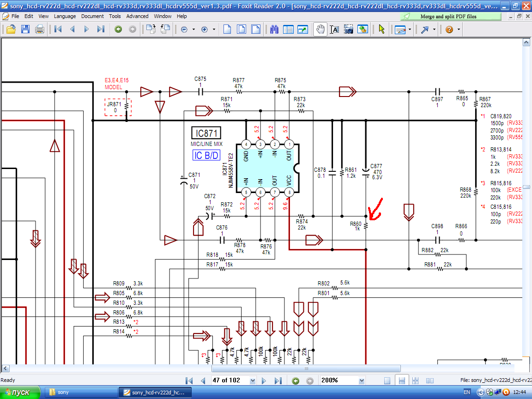Screen dimensions: 532x399
Task: Jump to the last page from the bottom bar
Action: click(278, 381)
